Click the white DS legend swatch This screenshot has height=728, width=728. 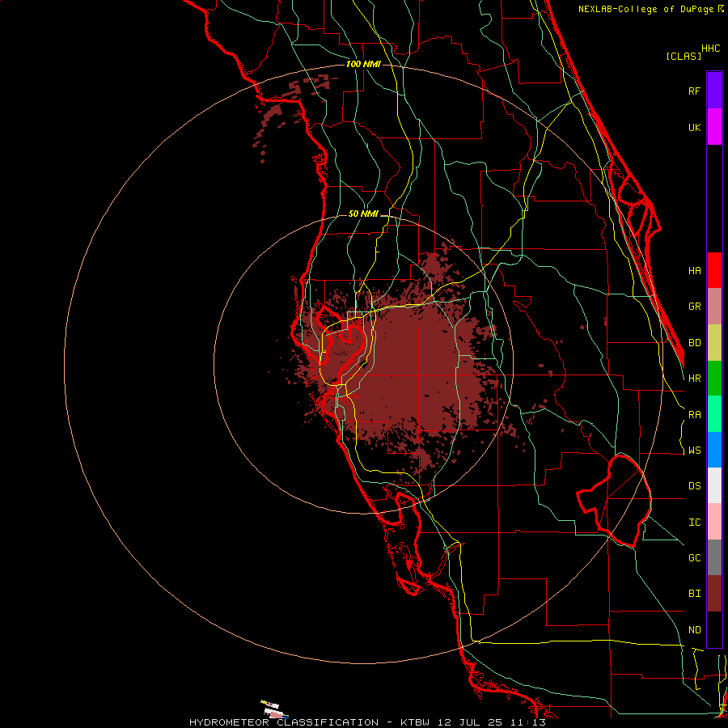click(x=714, y=485)
